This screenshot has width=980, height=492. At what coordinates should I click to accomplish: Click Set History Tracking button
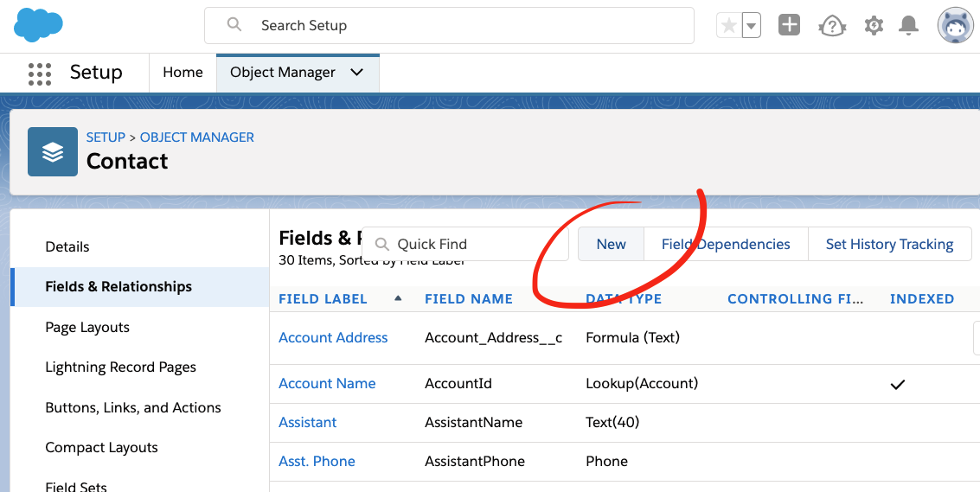click(889, 244)
